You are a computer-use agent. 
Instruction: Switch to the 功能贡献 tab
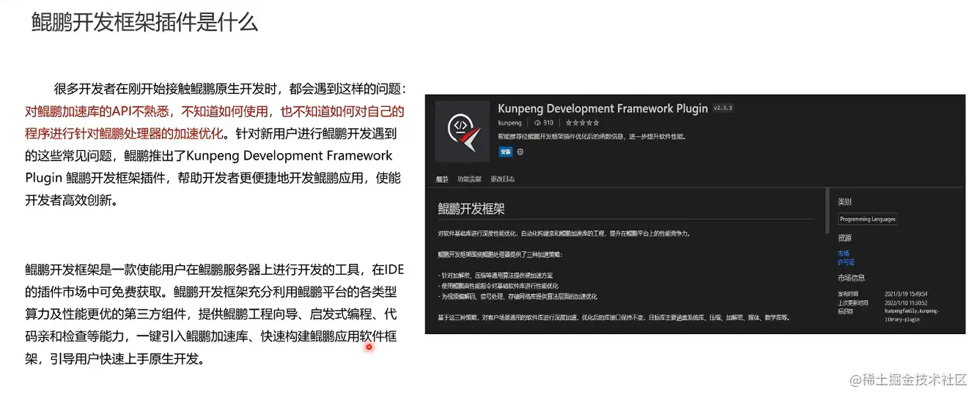coord(469,179)
